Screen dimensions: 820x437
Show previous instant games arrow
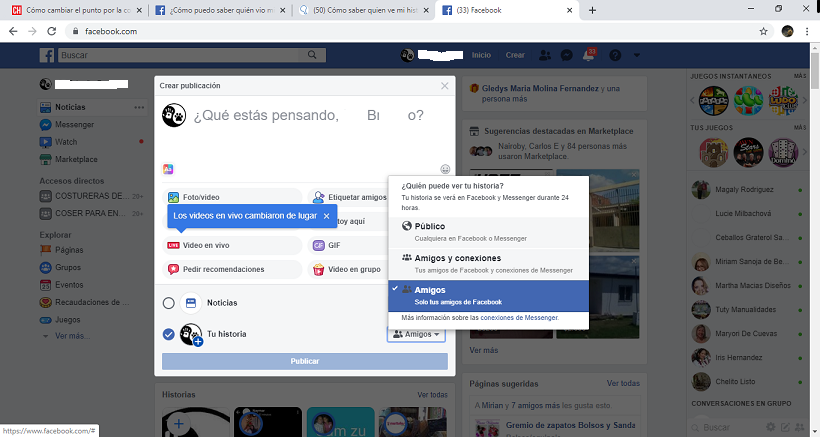[692, 100]
